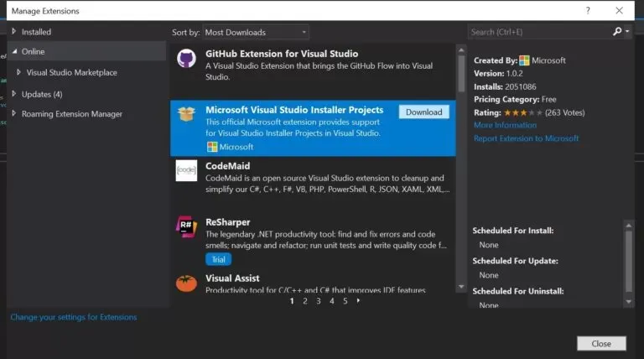Click the ReSharper R# icon
The image size is (644, 359).
(x=186, y=226)
